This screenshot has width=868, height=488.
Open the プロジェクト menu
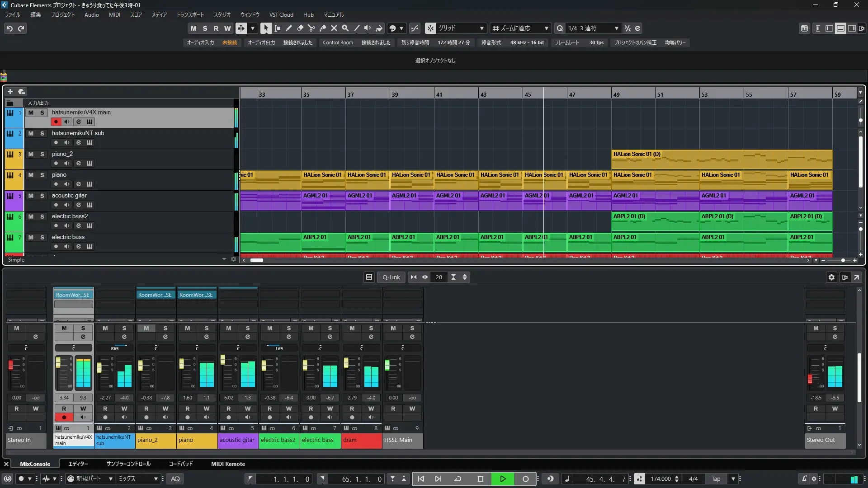[x=62, y=15]
